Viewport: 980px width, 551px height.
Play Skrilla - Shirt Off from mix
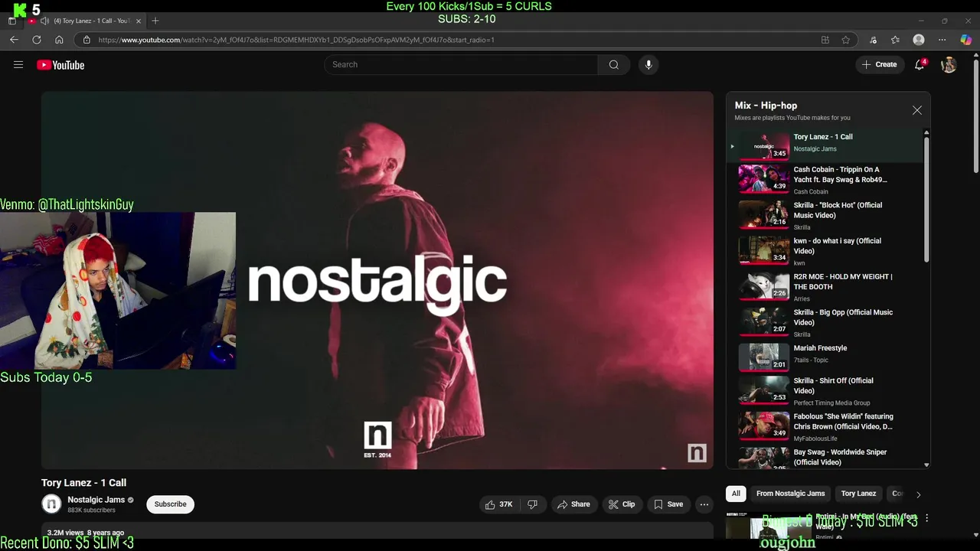click(x=825, y=391)
